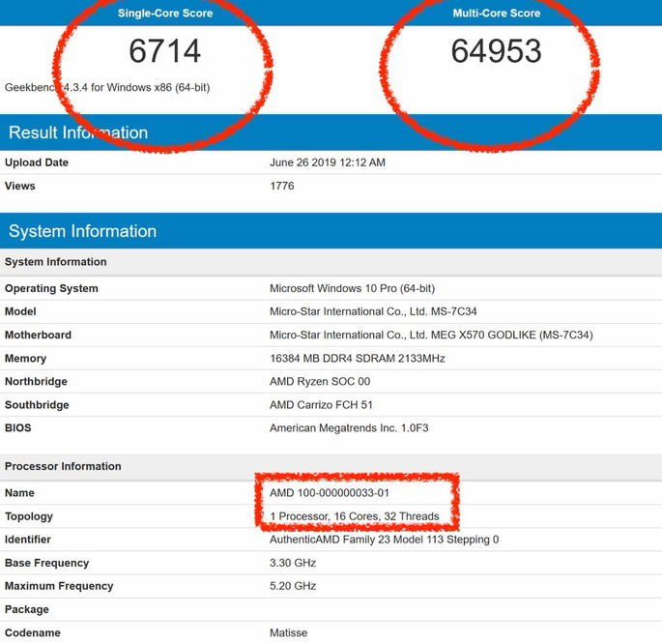Image resolution: width=662 pixels, height=644 pixels.
Task: Click the Multi-Core Score heading
Action: click(x=497, y=14)
